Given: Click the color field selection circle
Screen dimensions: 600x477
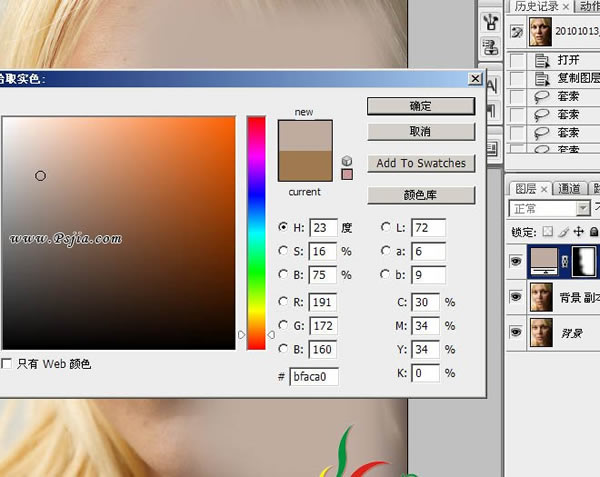Looking at the screenshot, I should [41, 176].
